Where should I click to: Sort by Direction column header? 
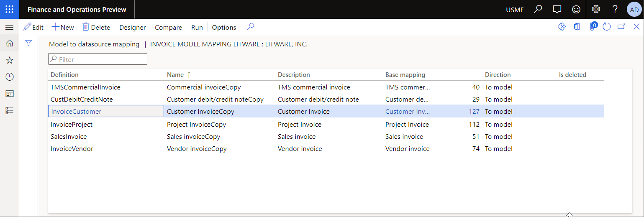498,75
